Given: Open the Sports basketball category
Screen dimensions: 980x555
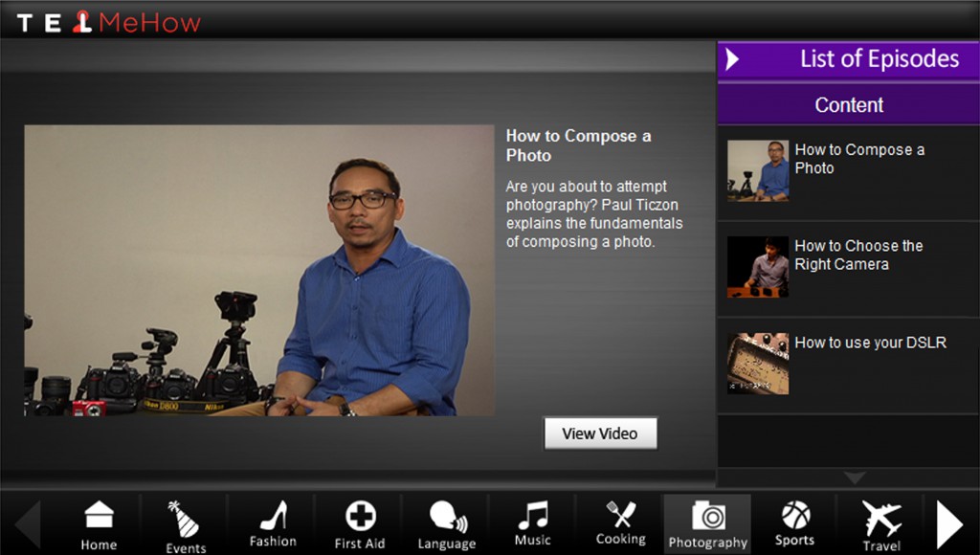Looking at the screenshot, I should coord(794,525).
